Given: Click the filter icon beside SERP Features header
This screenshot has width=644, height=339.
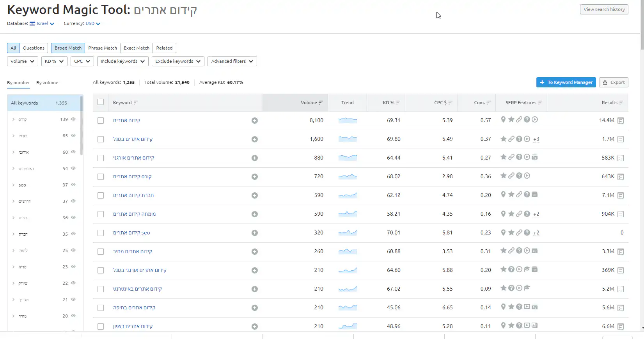Looking at the screenshot, I should [540, 103].
